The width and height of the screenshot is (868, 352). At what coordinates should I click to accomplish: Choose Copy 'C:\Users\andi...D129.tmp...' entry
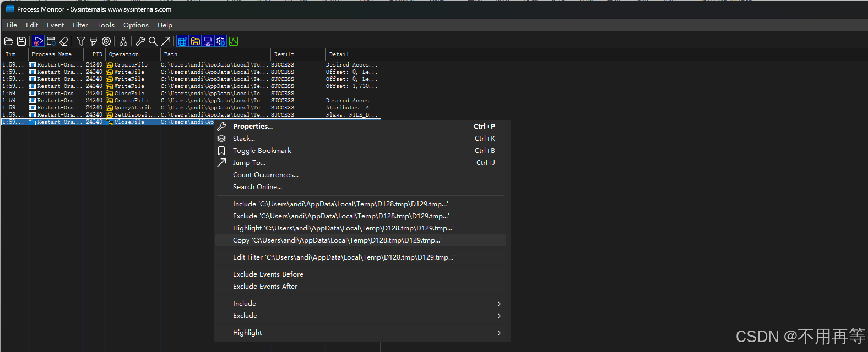point(360,240)
